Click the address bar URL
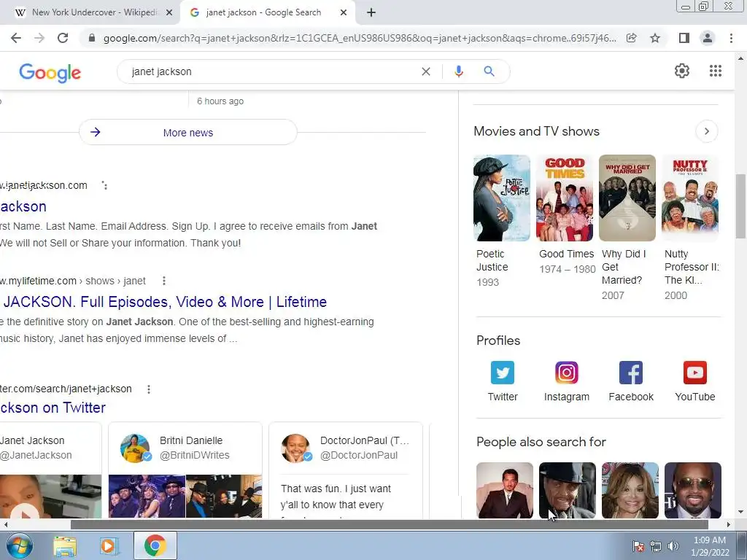This screenshot has width=747, height=560. click(x=360, y=38)
